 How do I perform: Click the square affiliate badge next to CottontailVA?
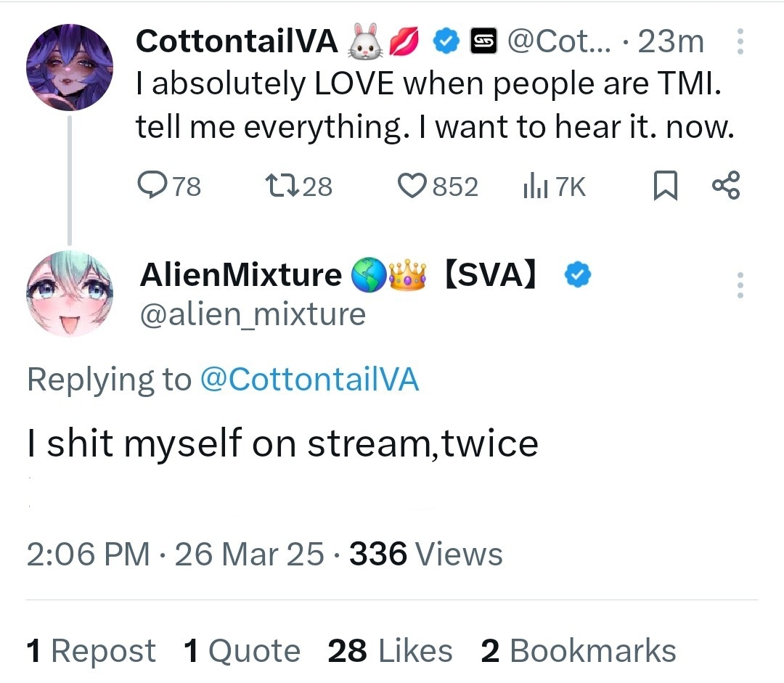pos(483,41)
